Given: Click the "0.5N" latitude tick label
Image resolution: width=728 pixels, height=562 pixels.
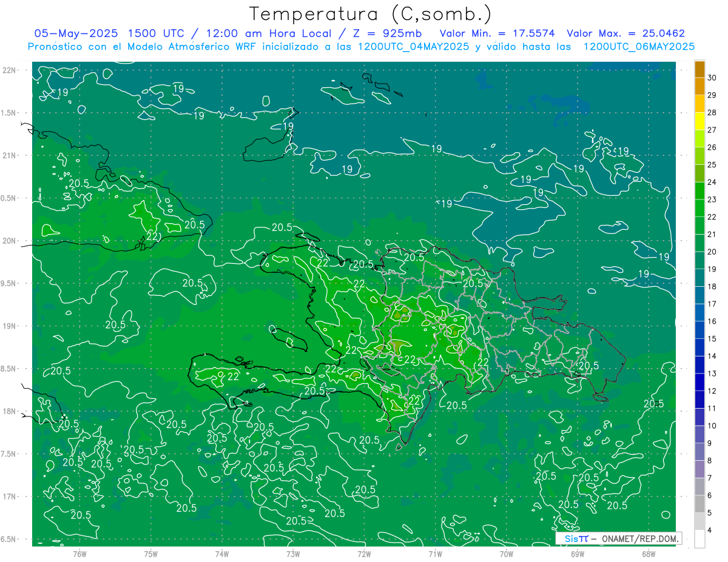Looking at the screenshot, I should [9, 198].
